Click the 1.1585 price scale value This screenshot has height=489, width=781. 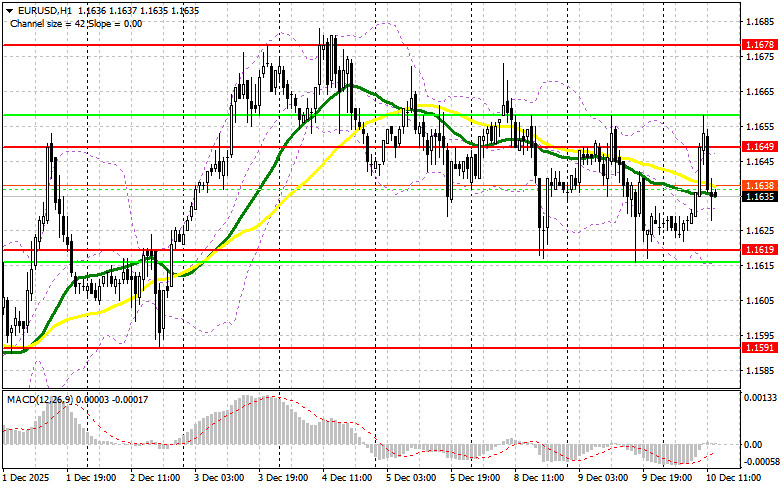(759, 370)
